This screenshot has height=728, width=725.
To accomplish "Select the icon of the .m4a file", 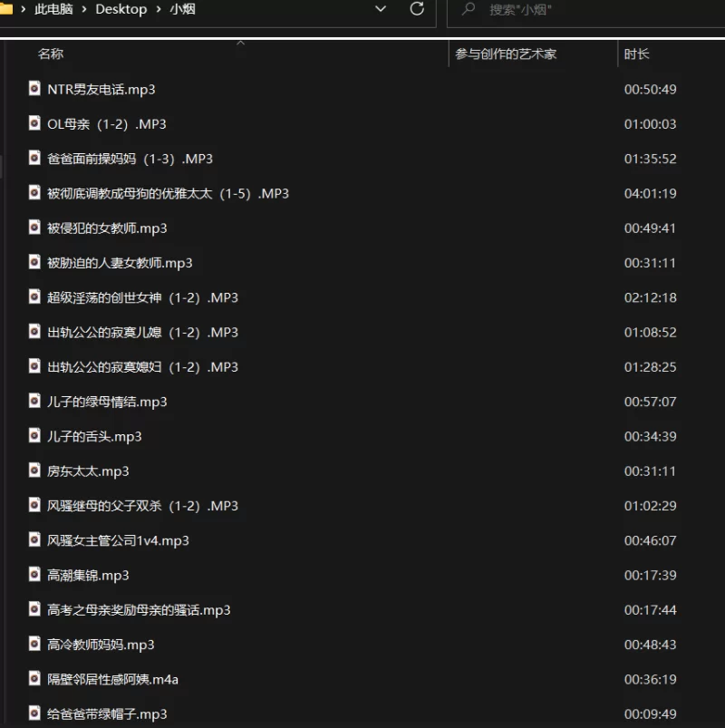I will (x=34, y=678).
